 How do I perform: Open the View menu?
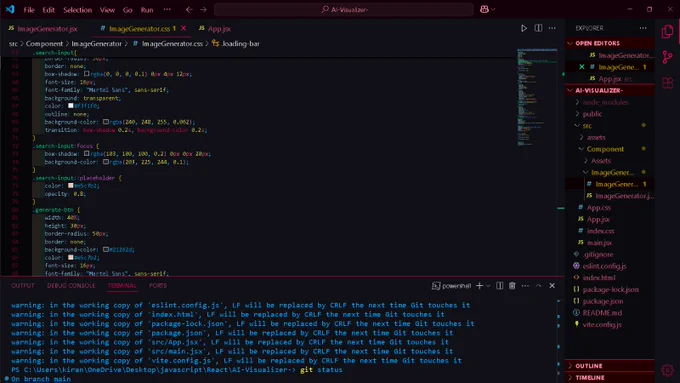(x=107, y=10)
